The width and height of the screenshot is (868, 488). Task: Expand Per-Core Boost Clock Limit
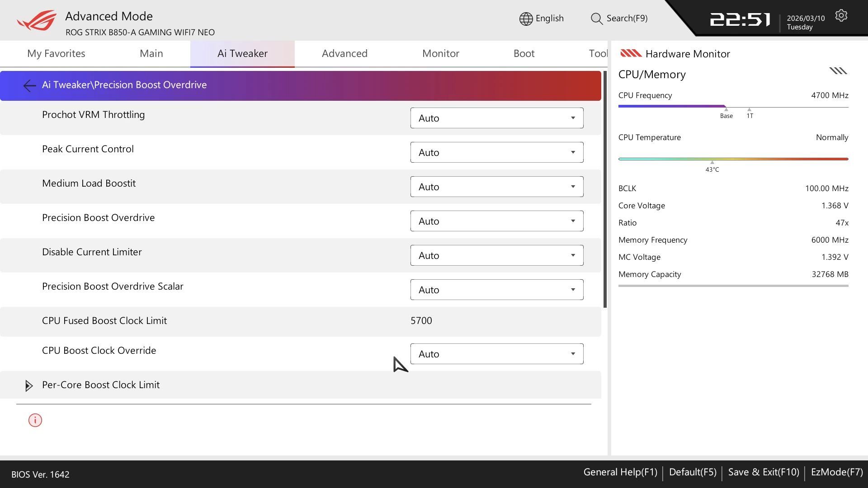(x=29, y=385)
